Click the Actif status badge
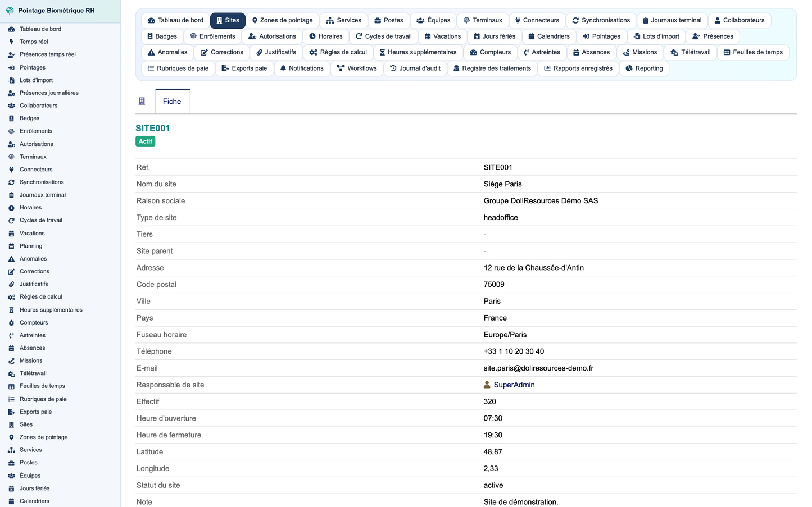812x507 pixels. [146, 141]
